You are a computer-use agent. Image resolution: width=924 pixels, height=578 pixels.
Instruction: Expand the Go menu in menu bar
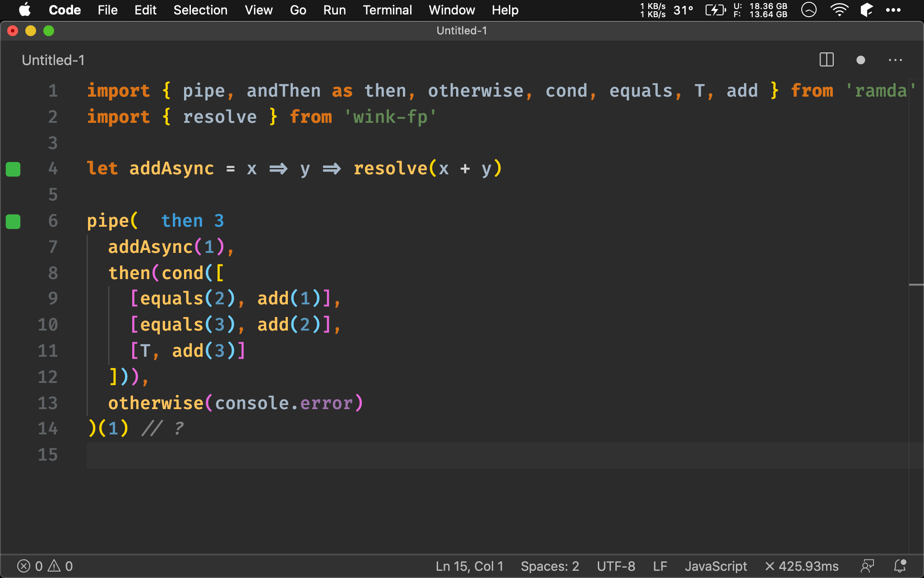click(298, 9)
